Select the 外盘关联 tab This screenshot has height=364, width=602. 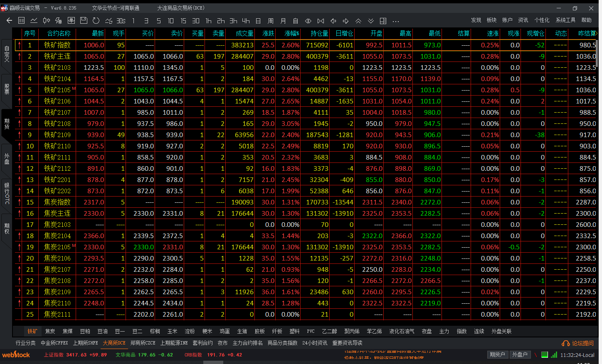[x=501, y=331]
